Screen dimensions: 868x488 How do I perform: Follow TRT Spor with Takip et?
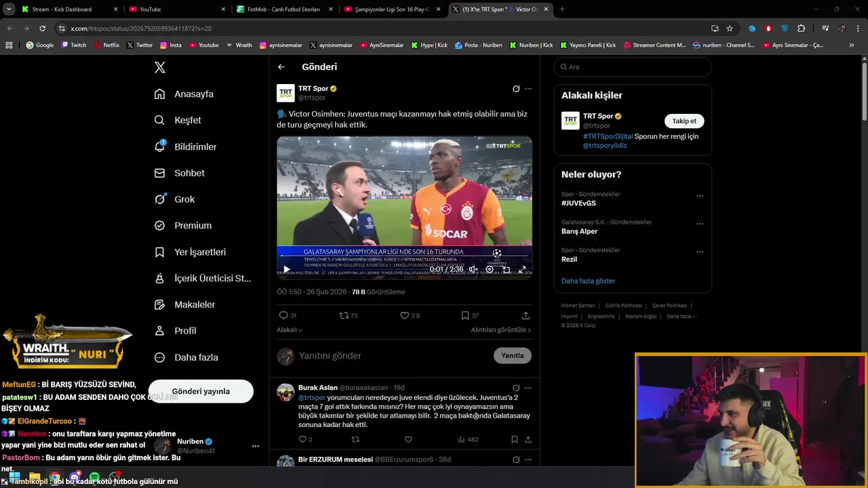[684, 121]
